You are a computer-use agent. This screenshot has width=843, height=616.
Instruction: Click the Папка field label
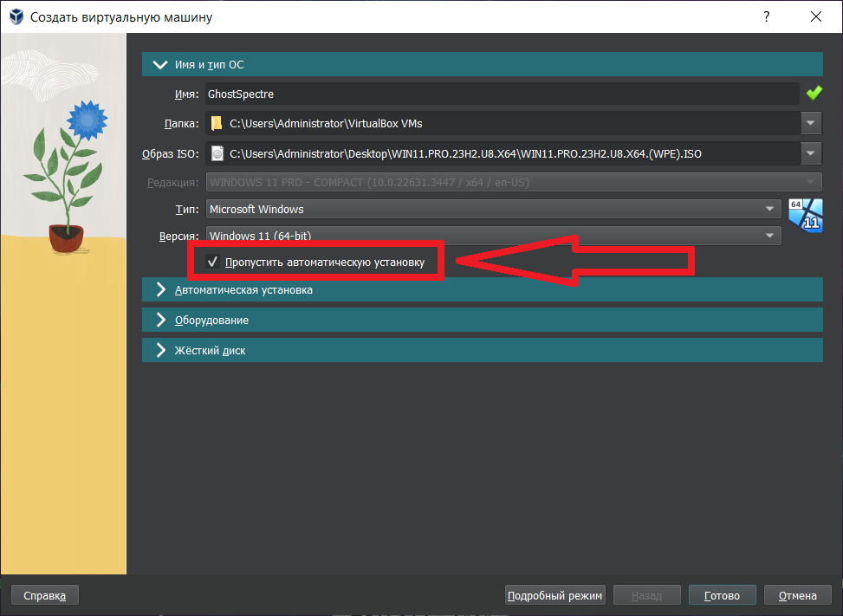tap(181, 124)
